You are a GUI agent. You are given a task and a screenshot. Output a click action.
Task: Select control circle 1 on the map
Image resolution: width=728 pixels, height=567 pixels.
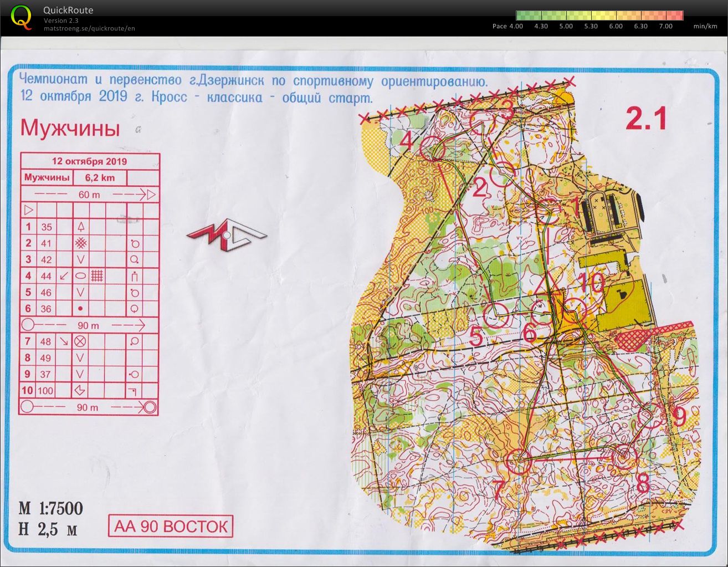point(548,210)
